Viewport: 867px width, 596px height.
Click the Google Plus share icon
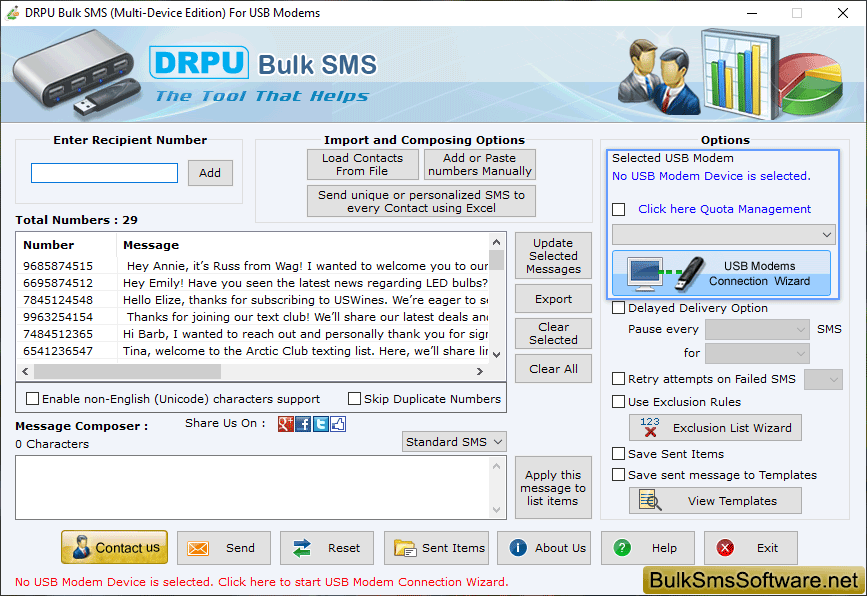pyautogui.click(x=285, y=424)
